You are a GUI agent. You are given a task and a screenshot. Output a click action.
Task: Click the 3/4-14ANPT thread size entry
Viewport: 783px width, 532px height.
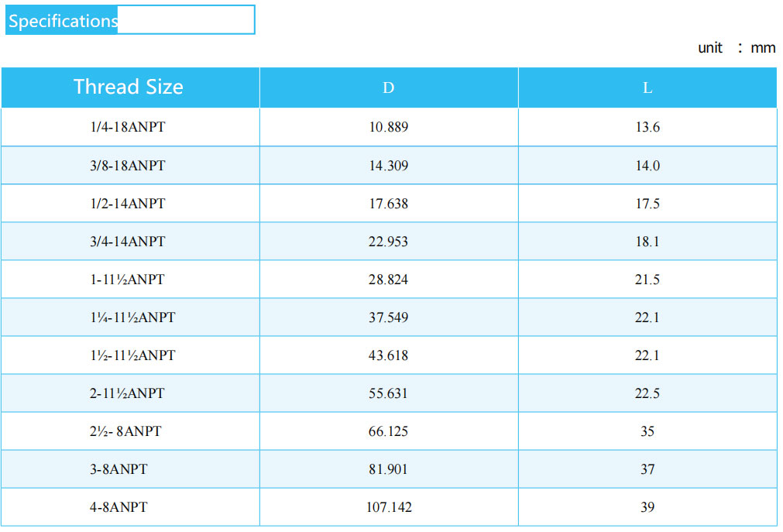pyautogui.click(x=128, y=242)
